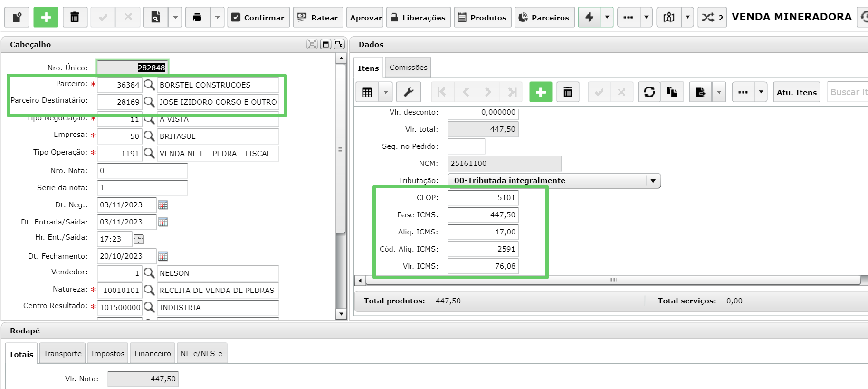The width and height of the screenshot is (868, 389).
Task: Click the delete trash icon in top toolbar
Action: pyautogui.click(x=75, y=17)
